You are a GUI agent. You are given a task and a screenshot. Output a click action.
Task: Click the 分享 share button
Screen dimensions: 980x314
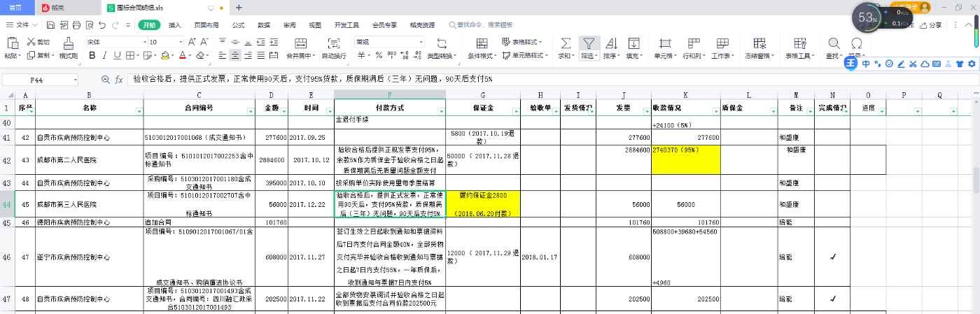(930, 25)
